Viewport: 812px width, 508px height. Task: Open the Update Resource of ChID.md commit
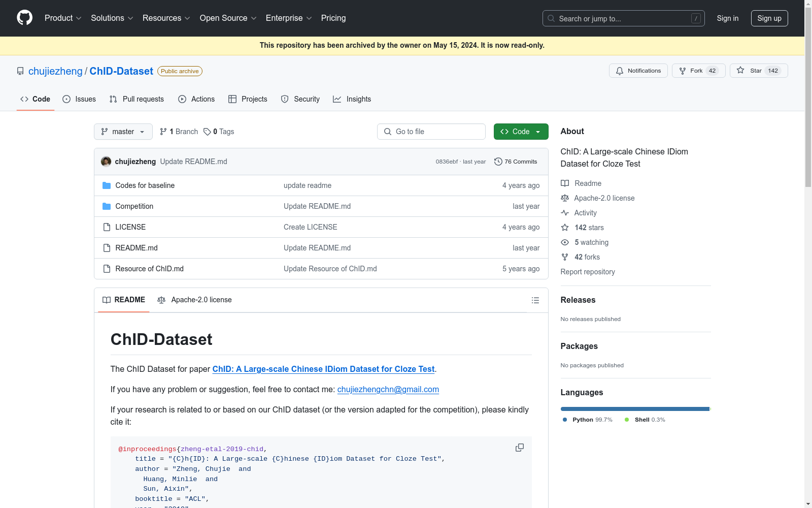(x=330, y=269)
